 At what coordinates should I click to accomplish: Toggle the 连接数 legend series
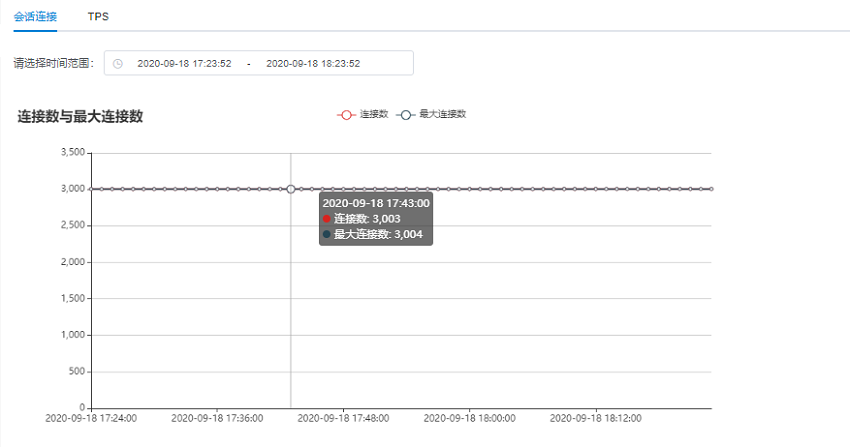point(363,114)
